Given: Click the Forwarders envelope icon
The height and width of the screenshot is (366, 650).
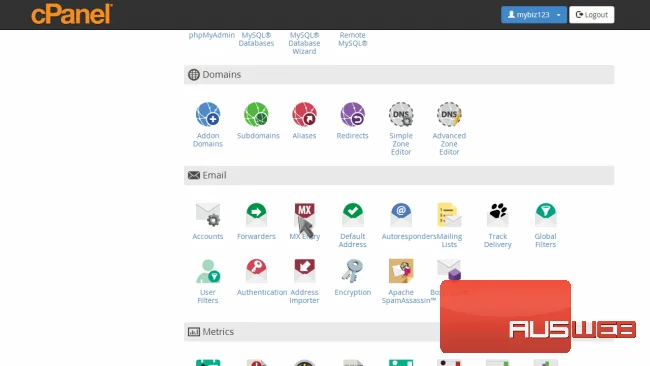Looking at the screenshot, I should click(x=256, y=215).
